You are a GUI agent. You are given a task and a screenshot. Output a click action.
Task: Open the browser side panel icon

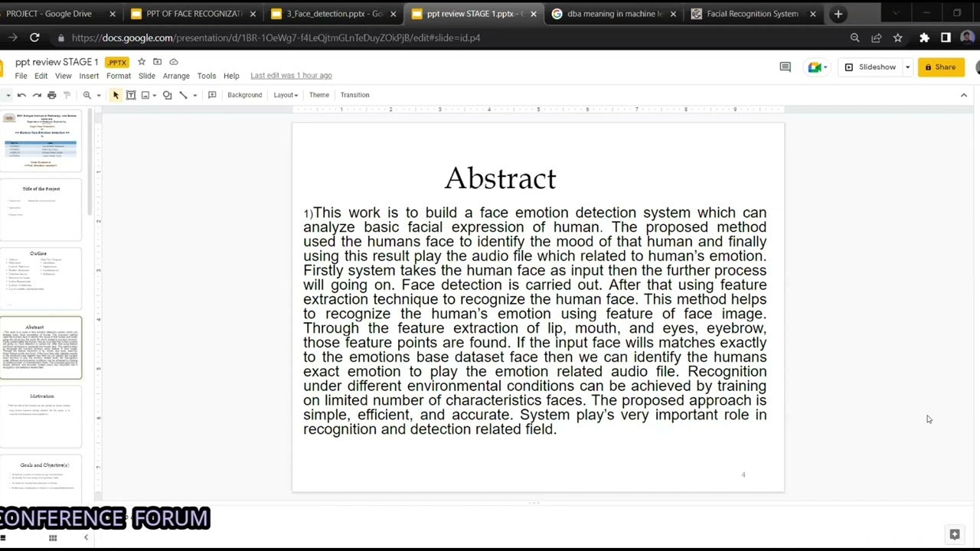[x=946, y=37]
